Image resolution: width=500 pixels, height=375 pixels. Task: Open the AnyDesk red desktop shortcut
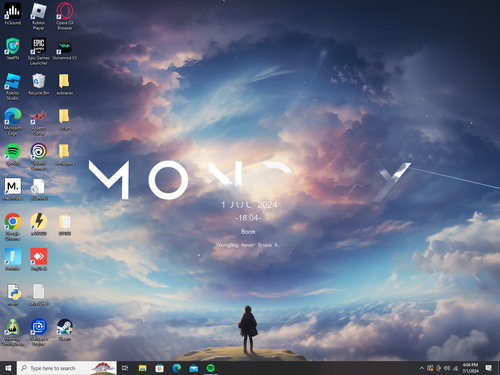pyautogui.click(x=39, y=259)
